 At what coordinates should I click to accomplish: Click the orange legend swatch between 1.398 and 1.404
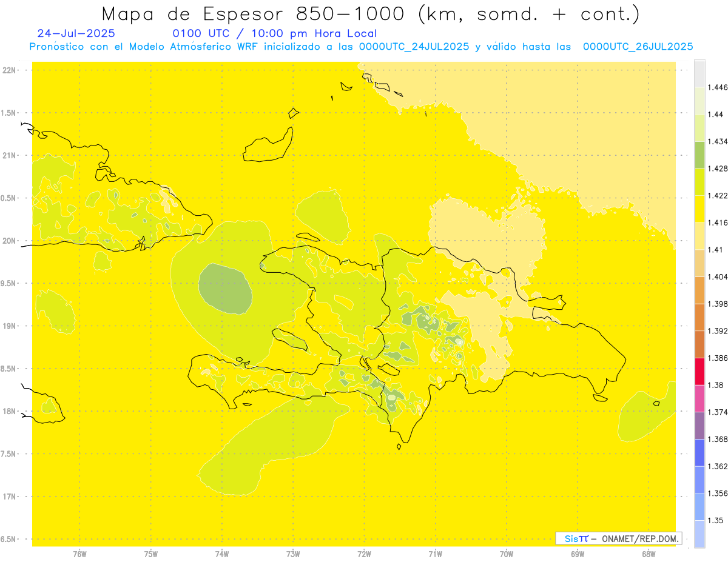(699, 290)
